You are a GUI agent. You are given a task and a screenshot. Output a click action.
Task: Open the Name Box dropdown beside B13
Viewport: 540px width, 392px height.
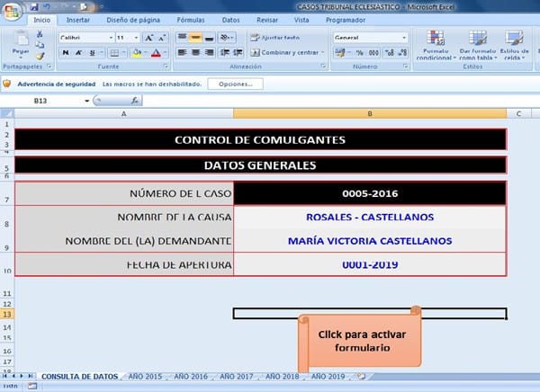click(x=86, y=101)
